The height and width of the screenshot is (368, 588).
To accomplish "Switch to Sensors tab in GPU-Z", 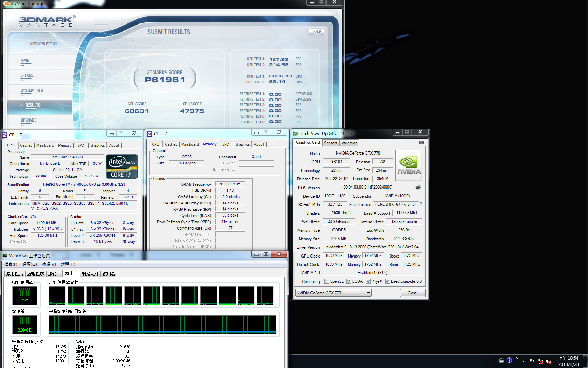I will [x=330, y=143].
